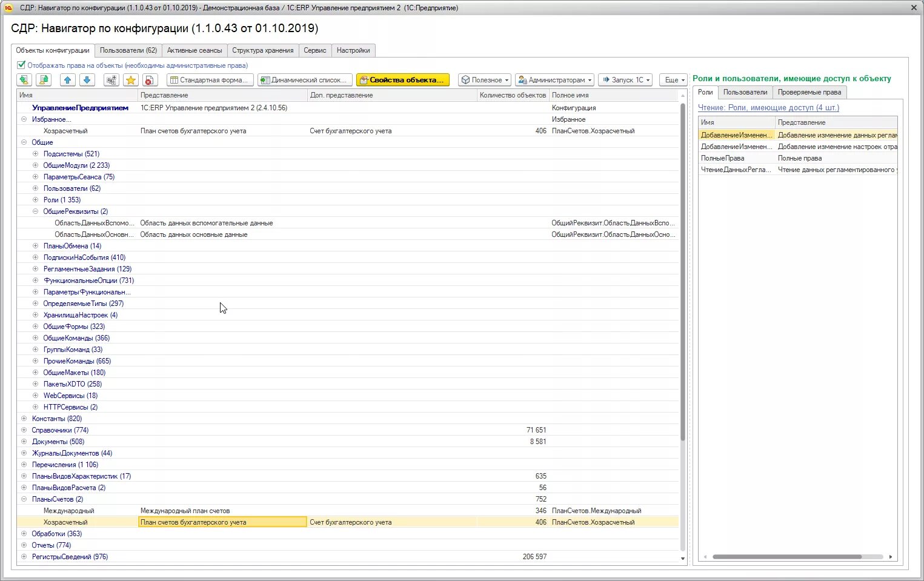Collapse the 'Общие' tree node
This screenshot has height=581, width=924.
(x=24, y=142)
